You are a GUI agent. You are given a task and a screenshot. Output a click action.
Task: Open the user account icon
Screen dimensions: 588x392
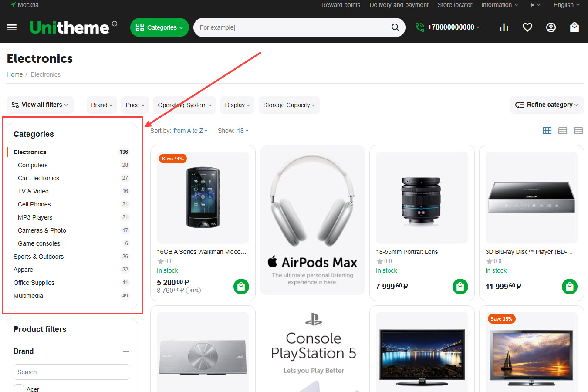tap(551, 27)
